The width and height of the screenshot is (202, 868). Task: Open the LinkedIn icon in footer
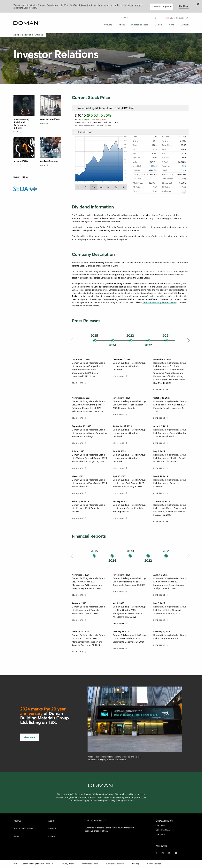(169, 853)
